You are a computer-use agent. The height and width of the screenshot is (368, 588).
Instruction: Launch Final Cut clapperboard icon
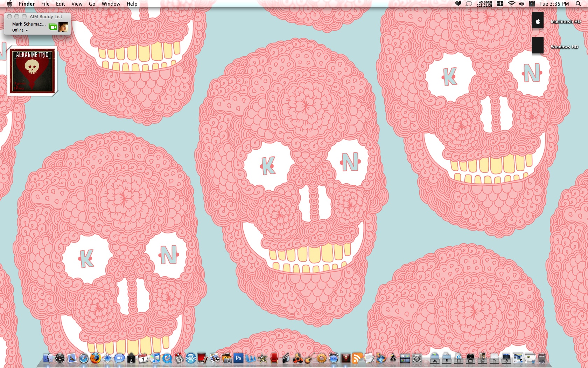[x=286, y=358]
